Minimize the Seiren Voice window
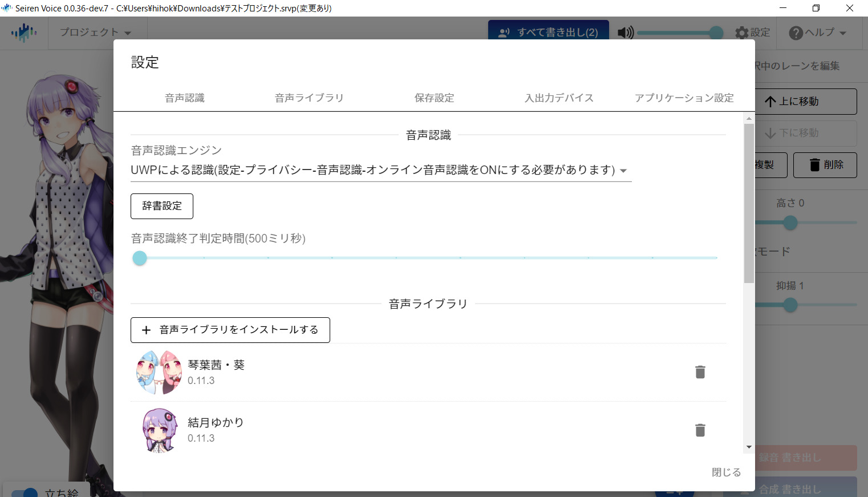The image size is (868, 497). (x=783, y=8)
